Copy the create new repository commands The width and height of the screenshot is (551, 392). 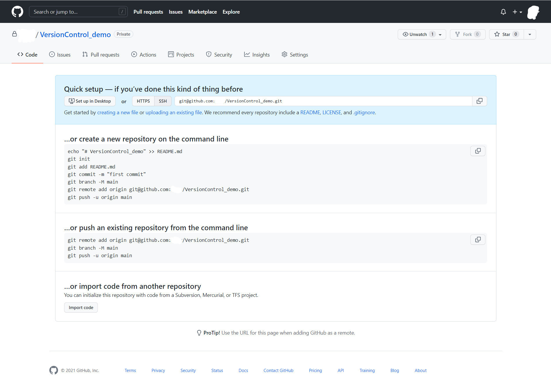478,151
